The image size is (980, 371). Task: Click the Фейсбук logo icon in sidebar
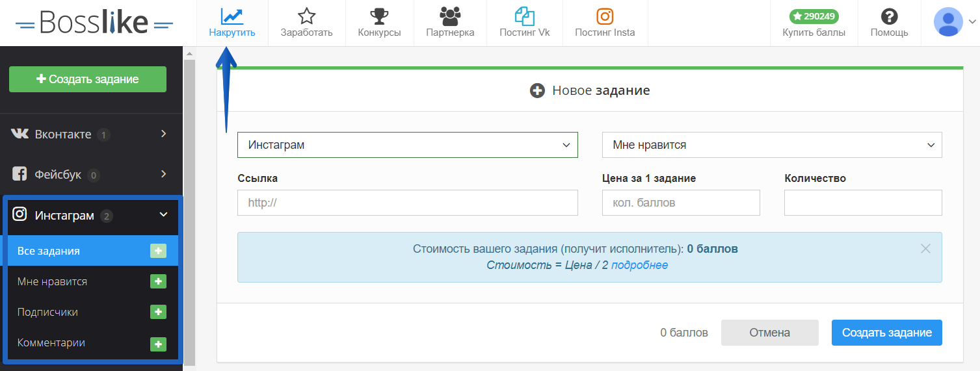tap(20, 174)
